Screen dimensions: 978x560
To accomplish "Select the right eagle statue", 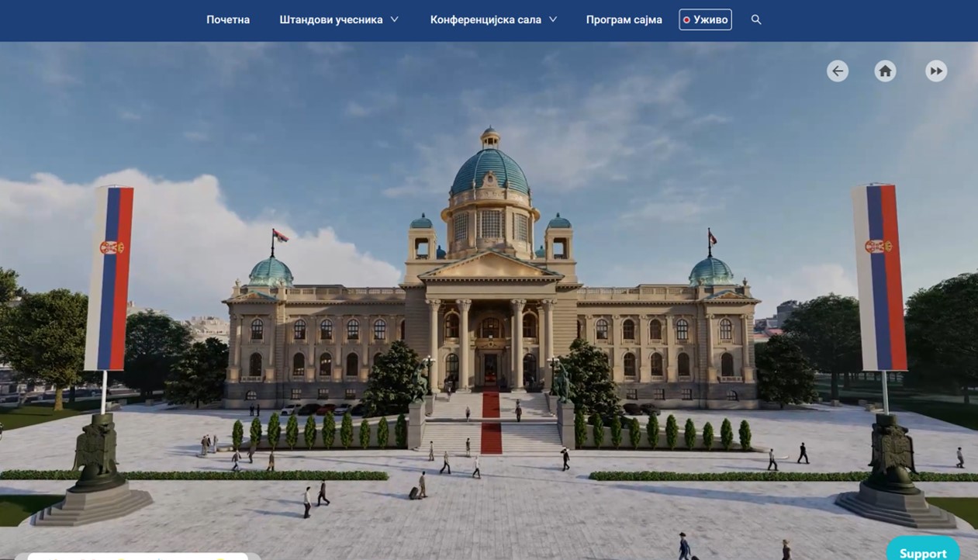I will 890,452.
